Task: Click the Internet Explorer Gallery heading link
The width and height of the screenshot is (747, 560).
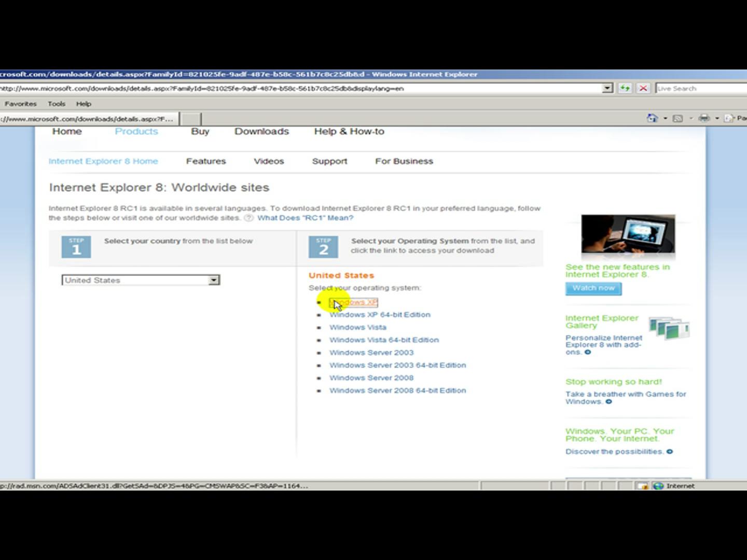Action: tap(602, 321)
